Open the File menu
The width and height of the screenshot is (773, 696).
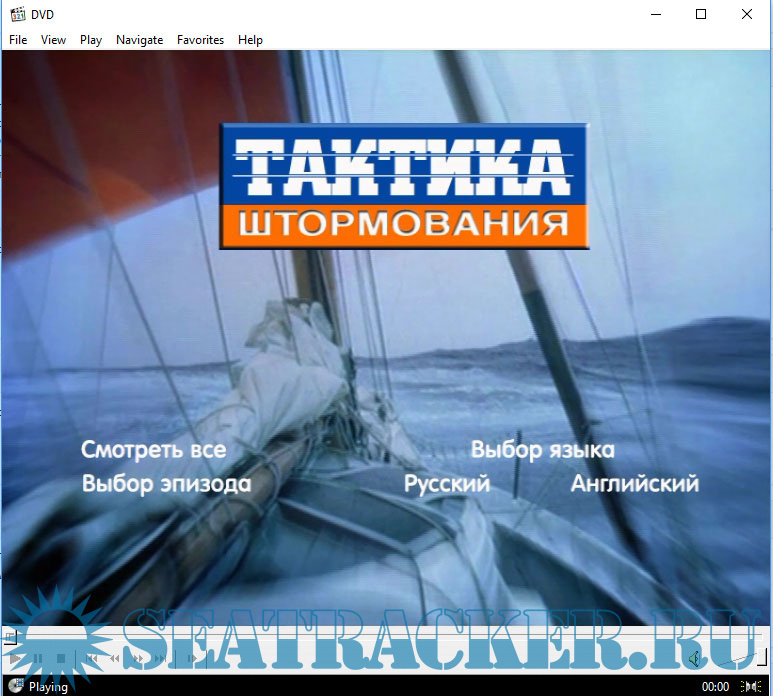[18, 40]
